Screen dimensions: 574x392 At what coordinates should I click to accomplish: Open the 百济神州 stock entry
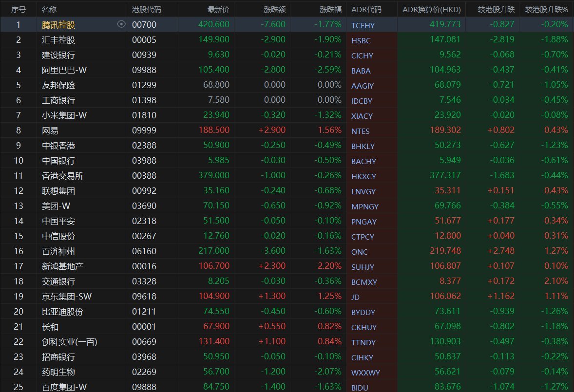tap(58, 251)
